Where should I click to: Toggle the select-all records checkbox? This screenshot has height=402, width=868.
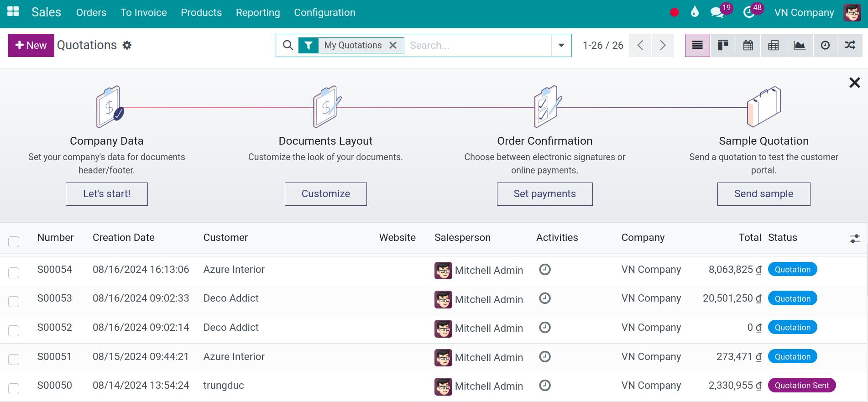(x=14, y=241)
